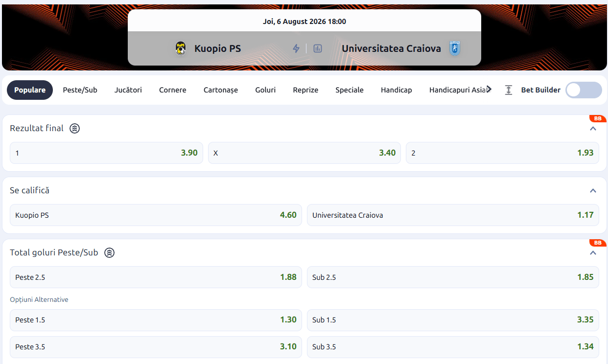Select the Handicap tab

397,90
